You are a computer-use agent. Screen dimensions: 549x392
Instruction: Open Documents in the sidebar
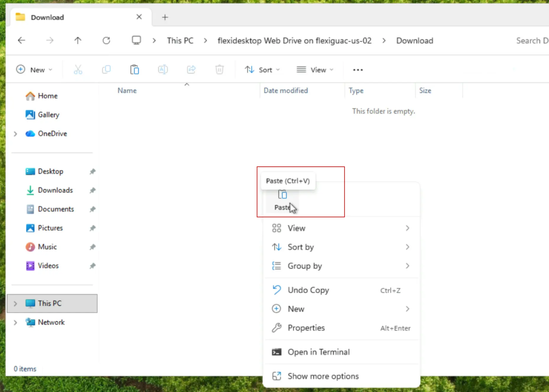point(56,209)
